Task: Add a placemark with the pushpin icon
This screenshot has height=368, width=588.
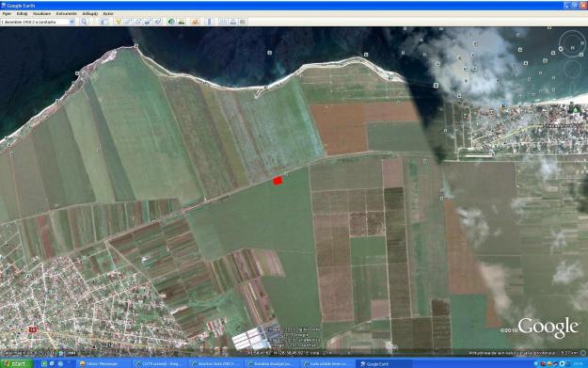Action: click(x=119, y=22)
